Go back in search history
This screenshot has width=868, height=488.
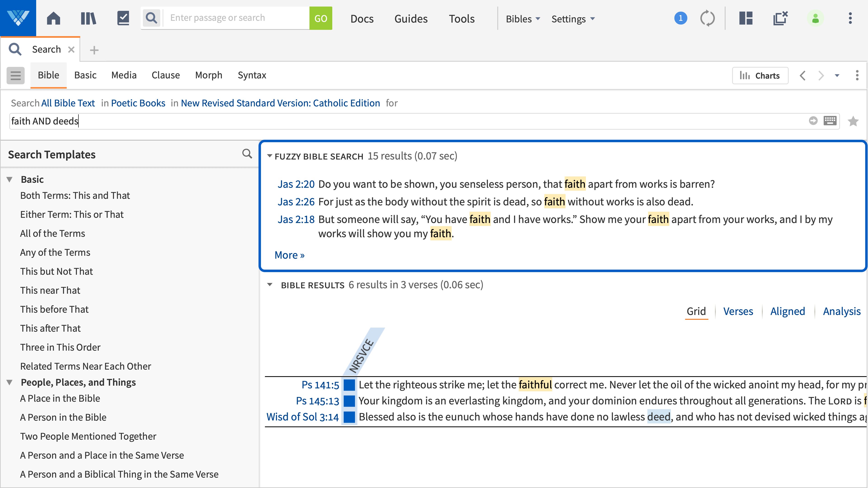(803, 75)
